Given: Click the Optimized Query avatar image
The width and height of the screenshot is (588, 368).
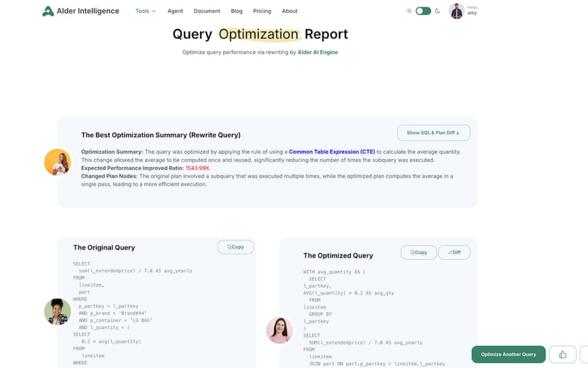Looking at the screenshot, I should coord(280,330).
